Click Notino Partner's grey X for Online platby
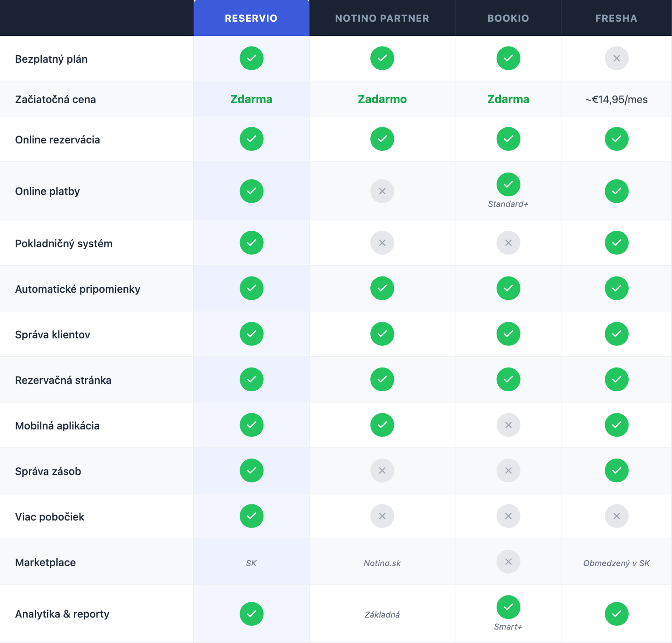 (382, 191)
